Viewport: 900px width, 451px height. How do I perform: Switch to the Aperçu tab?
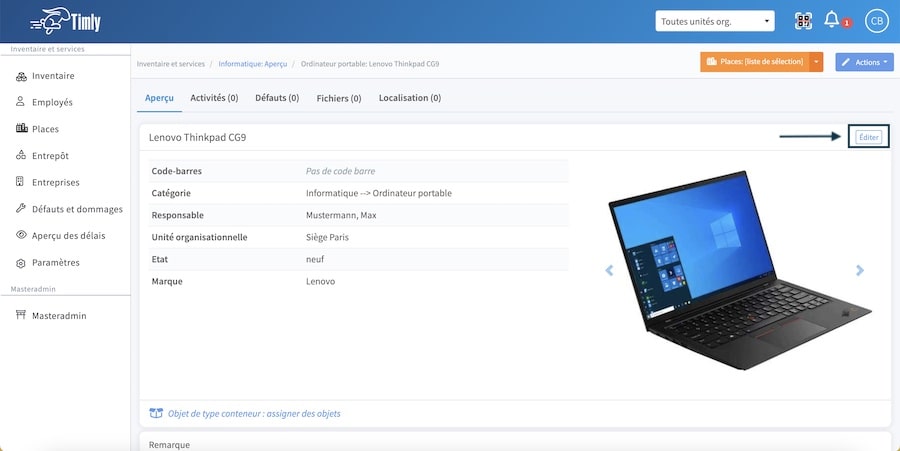click(x=159, y=98)
